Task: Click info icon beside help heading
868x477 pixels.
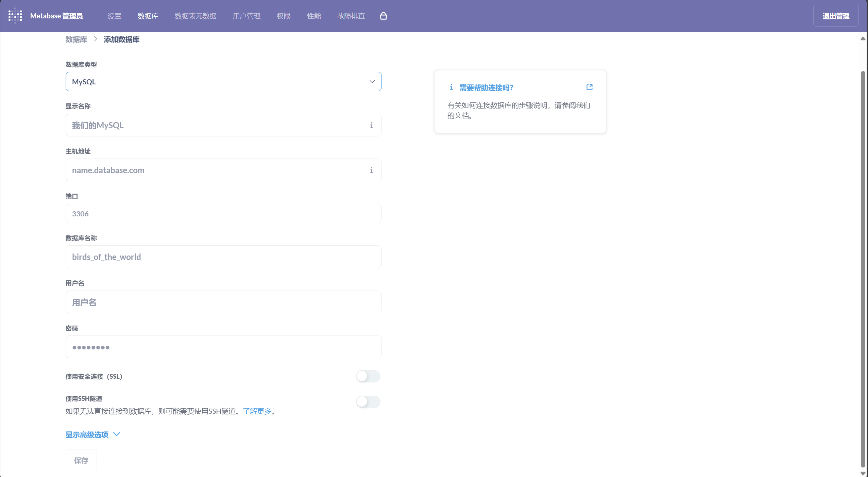Action: coord(451,88)
